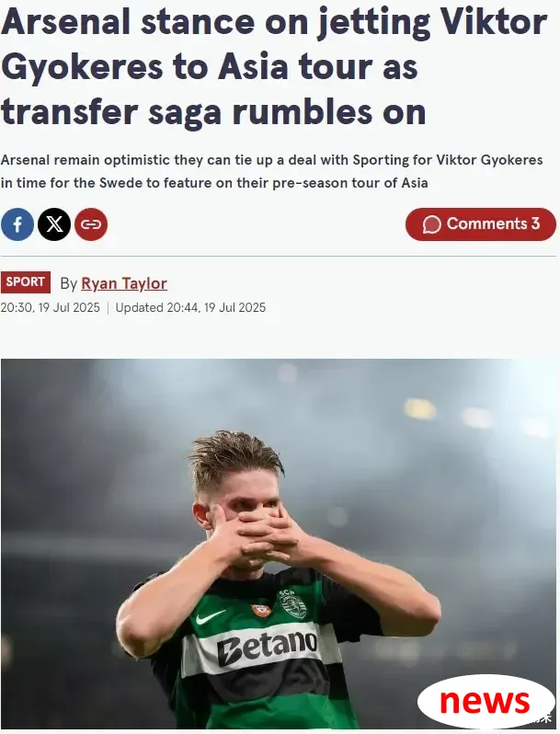The width and height of the screenshot is (560, 734).
Task: Click the Nike swoosh on the jersey
Action: coord(210,617)
